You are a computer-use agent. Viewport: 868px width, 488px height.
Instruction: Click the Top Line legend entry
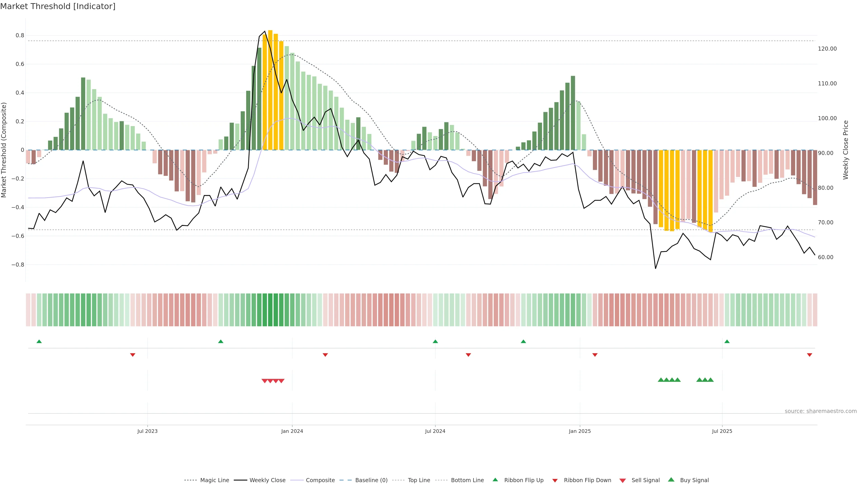click(x=419, y=480)
